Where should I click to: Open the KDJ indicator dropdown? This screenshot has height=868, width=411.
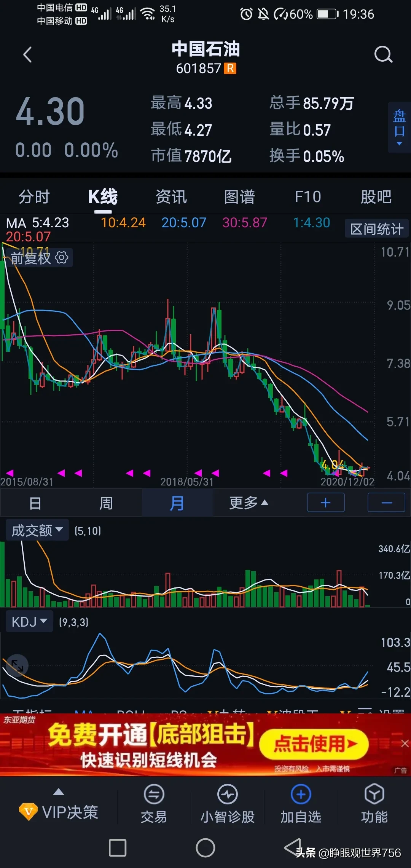click(29, 622)
